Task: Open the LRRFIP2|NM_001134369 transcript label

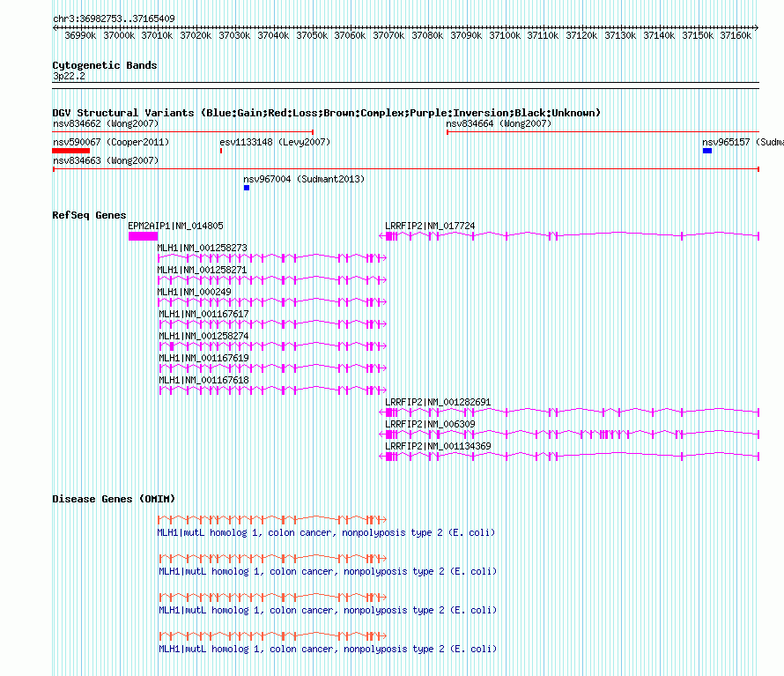Action: click(x=438, y=446)
